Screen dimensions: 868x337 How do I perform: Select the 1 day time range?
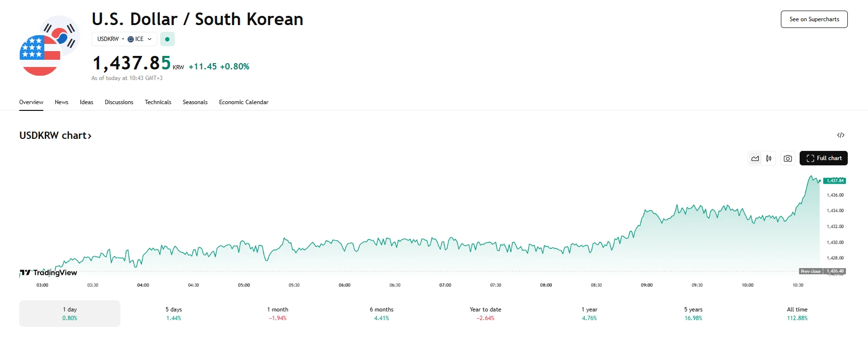70,313
